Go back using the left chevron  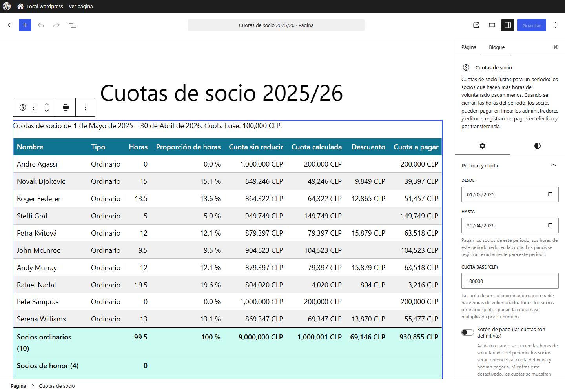[x=9, y=25]
